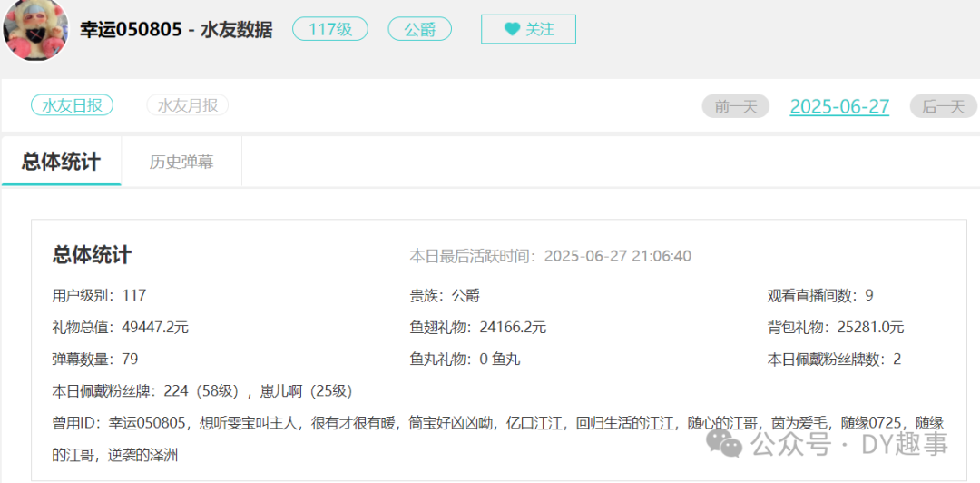The image size is (980, 483).
Task: Open the 2025-06-27 date picker
Action: (839, 106)
